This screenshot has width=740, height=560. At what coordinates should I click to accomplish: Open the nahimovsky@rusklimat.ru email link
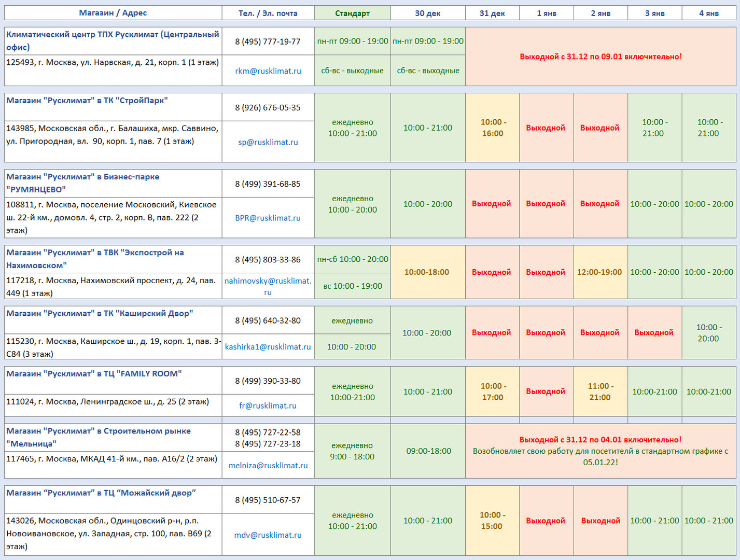[268, 286]
